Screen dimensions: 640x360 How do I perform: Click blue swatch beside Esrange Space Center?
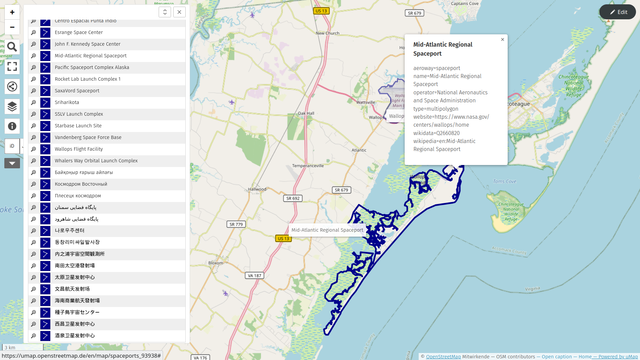coord(45,32)
